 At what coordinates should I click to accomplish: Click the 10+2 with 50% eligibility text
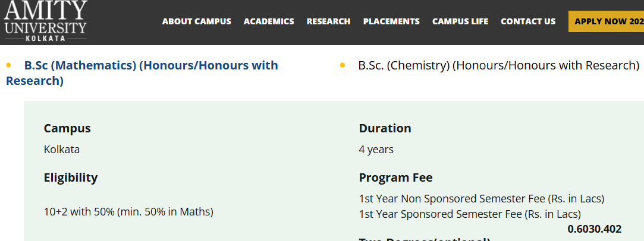pyautogui.click(x=128, y=211)
